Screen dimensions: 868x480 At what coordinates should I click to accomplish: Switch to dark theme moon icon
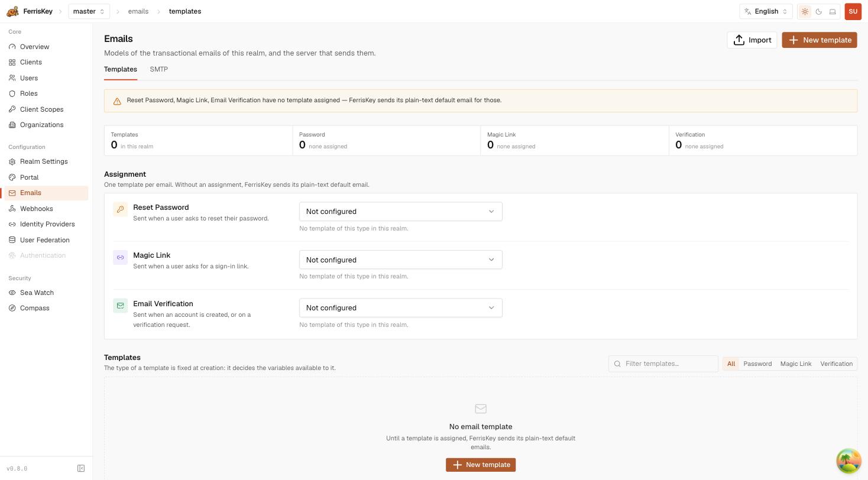click(x=819, y=11)
